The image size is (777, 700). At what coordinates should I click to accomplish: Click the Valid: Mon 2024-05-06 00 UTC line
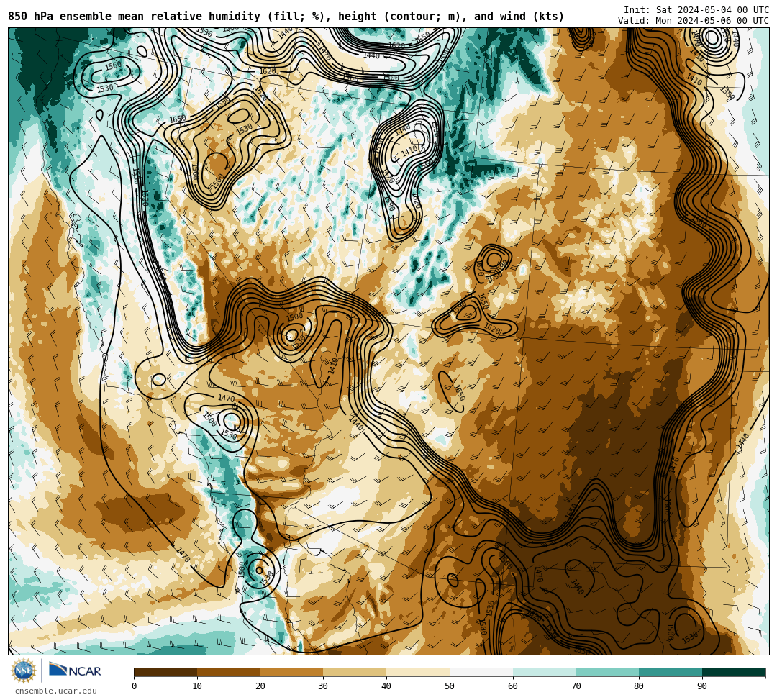(x=694, y=21)
